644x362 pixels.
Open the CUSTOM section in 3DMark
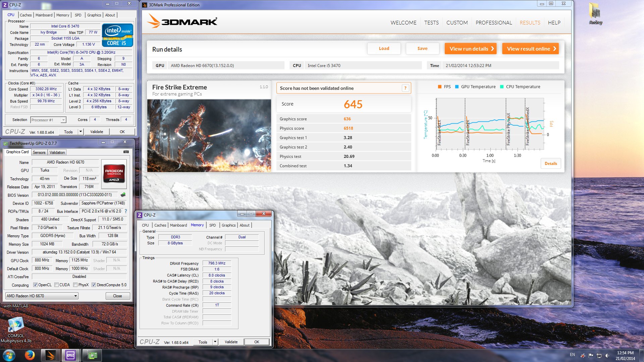click(457, 23)
